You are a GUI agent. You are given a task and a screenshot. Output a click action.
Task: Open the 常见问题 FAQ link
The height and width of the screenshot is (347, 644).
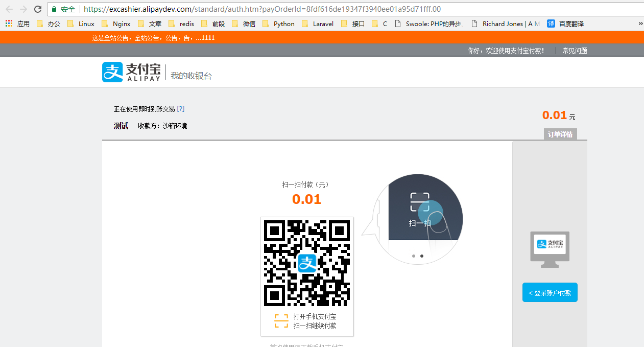point(575,51)
